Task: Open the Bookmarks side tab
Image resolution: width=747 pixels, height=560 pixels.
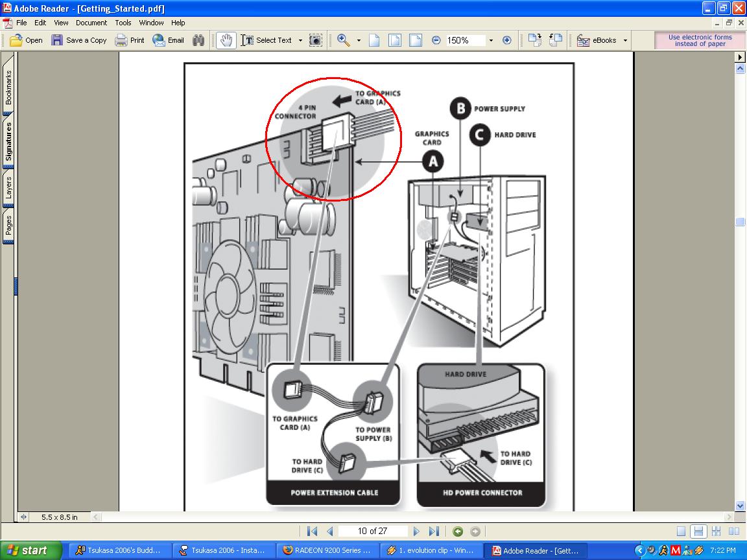Action: (x=8, y=87)
